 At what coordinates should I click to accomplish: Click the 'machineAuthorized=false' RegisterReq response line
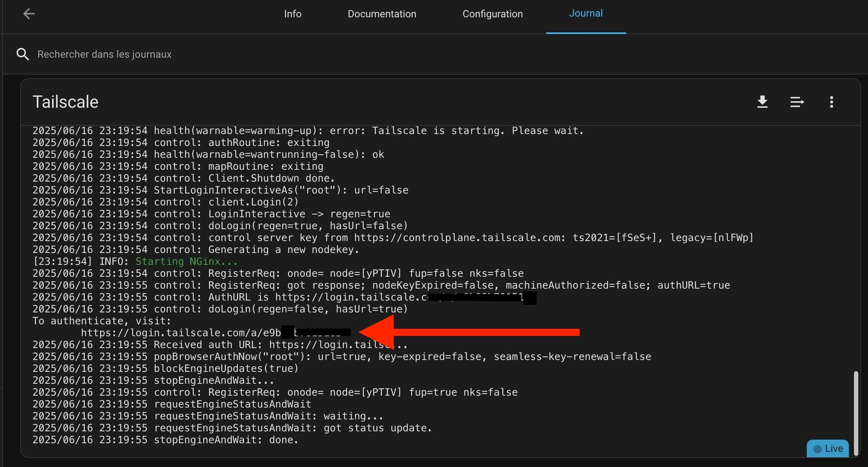(x=381, y=286)
